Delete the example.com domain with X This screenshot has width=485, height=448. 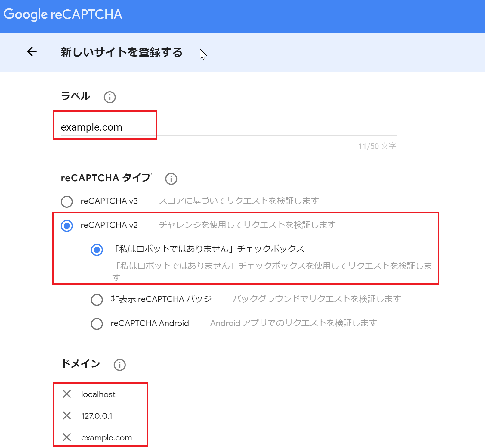(67, 437)
